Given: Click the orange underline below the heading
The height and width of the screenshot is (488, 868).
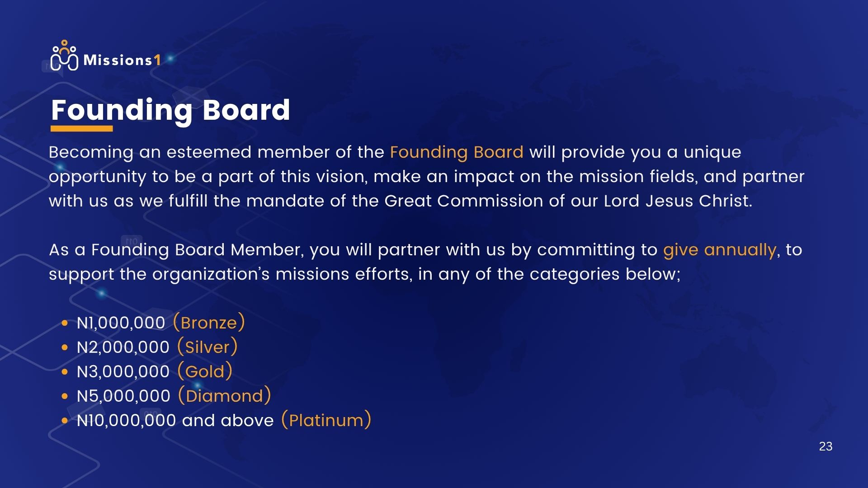Looking at the screenshot, I should pos(81,129).
